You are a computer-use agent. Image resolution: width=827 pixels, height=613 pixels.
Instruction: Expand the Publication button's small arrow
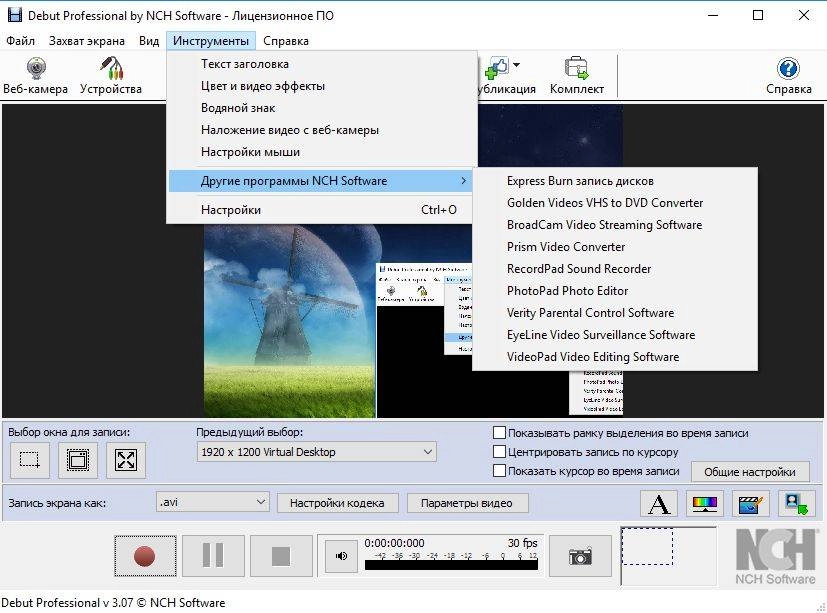(516, 65)
